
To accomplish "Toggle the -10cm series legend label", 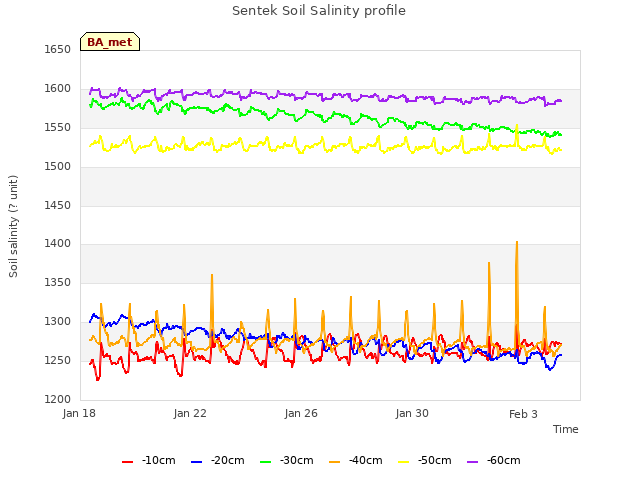I will point(159,460).
